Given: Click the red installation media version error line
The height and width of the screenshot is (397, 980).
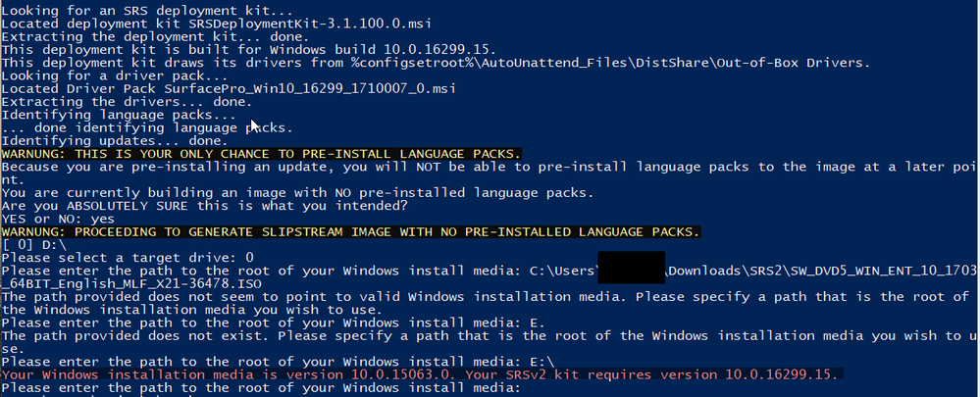Looking at the screenshot, I should coord(423,374).
